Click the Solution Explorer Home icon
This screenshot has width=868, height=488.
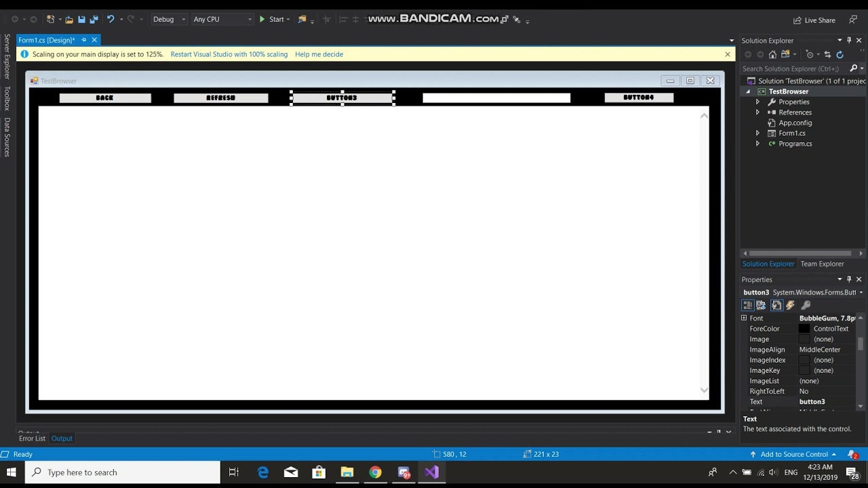pos(772,54)
